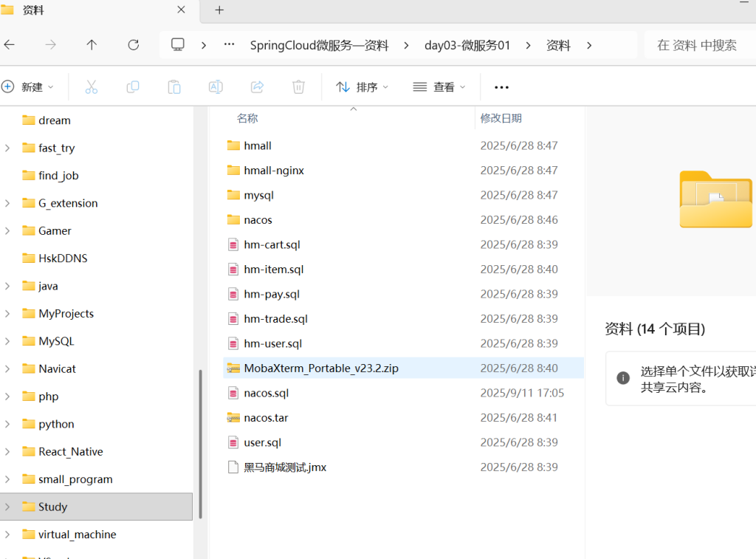Screen dimensions: 756x559
Task: Click the 在 资料 中搜索 search box
Action: pyautogui.click(x=697, y=45)
